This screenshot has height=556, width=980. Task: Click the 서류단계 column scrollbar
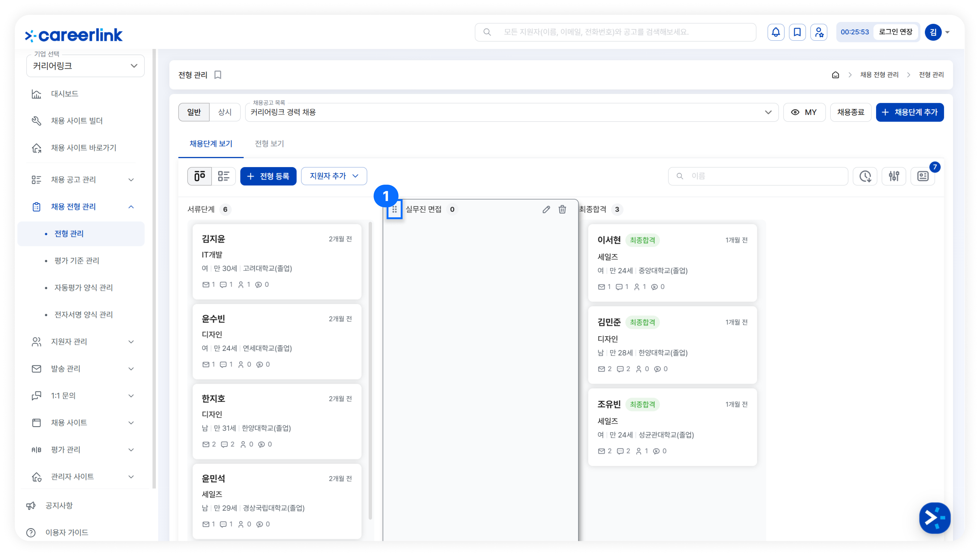[x=370, y=370]
